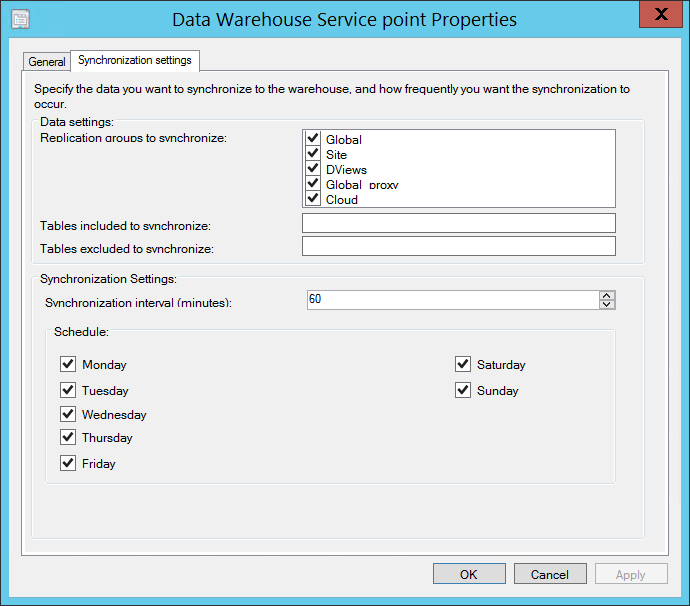
Task: Click the Tables excluded to synchronize field
Action: [x=458, y=246]
